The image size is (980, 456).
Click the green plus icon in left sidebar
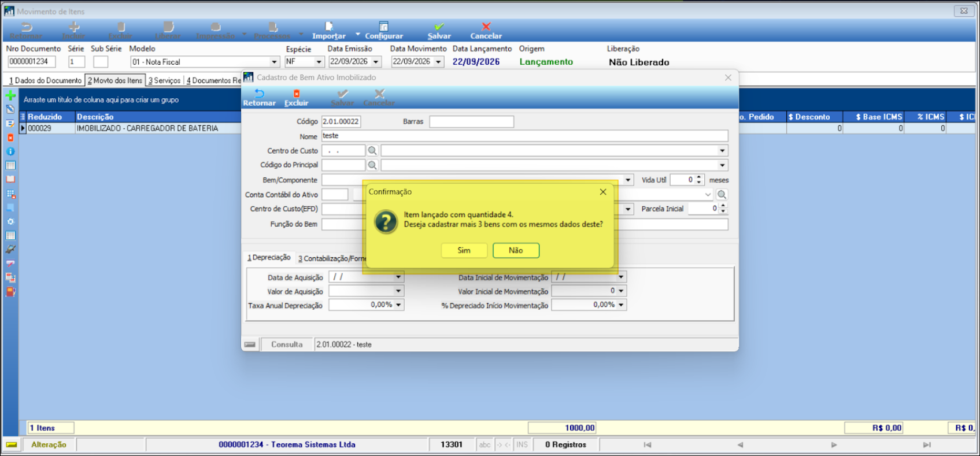click(x=10, y=95)
